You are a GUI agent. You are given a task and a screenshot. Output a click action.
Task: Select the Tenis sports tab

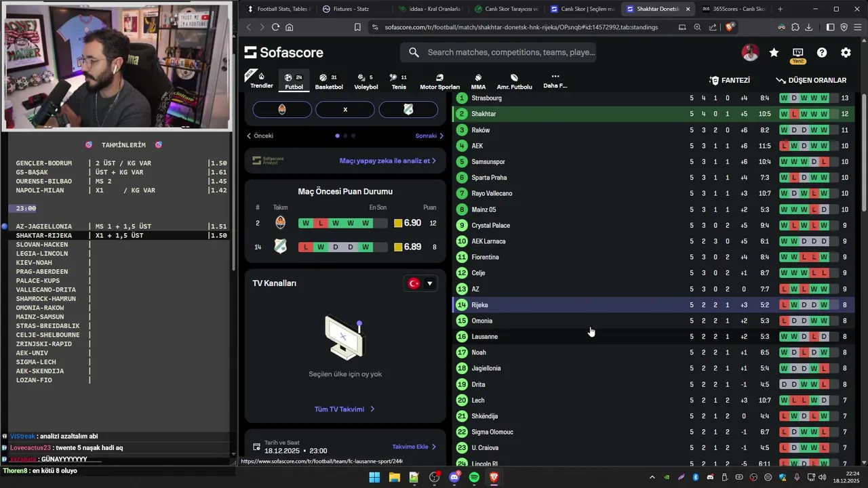pos(399,81)
